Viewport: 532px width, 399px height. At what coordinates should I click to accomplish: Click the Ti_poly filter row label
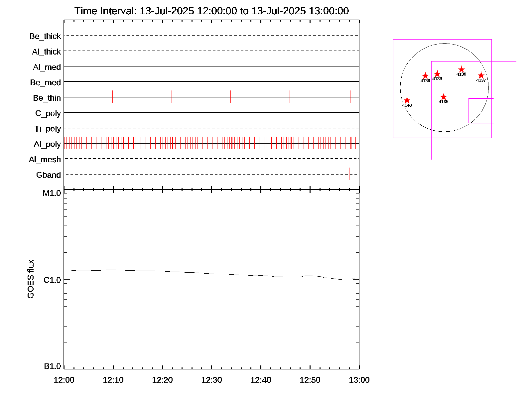[x=48, y=129]
